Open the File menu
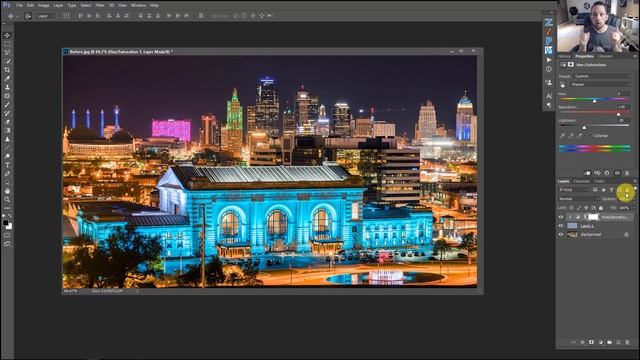 [x=19, y=5]
